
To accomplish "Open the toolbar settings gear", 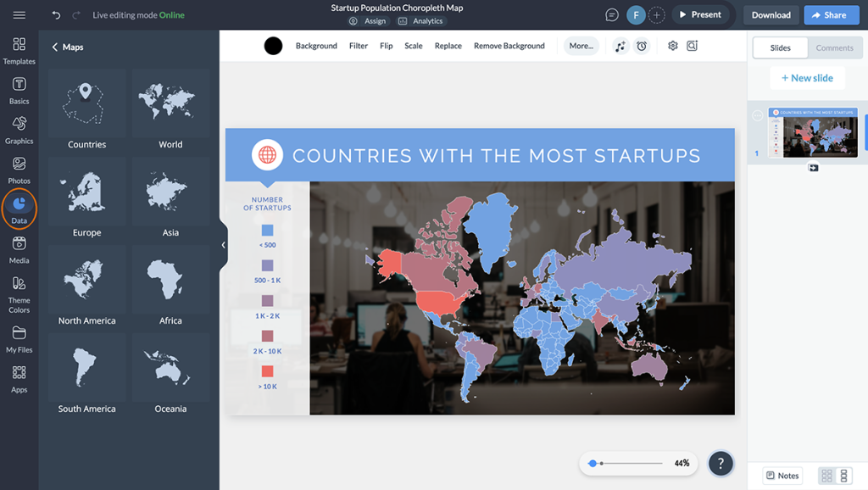I will (672, 46).
